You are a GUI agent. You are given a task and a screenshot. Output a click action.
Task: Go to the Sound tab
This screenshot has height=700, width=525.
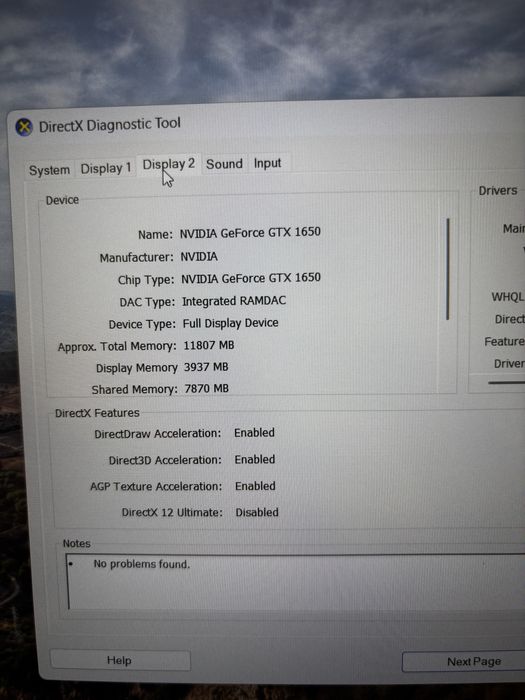pyautogui.click(x=224, y=164)
